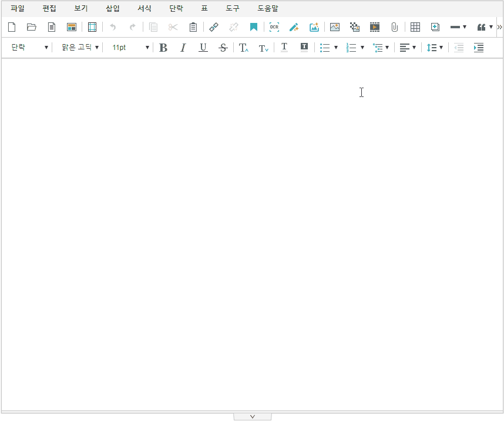The image size is (504, 421).
Task: Click the new document icon
Action: tap(11, 27)
